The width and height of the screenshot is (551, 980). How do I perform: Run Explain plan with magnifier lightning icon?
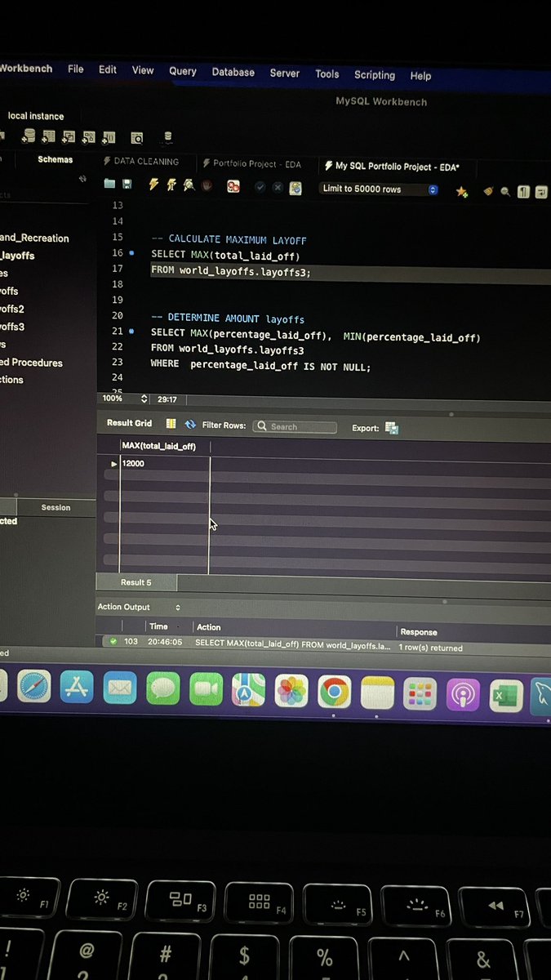pyautogui.click(x=189, y=185)
